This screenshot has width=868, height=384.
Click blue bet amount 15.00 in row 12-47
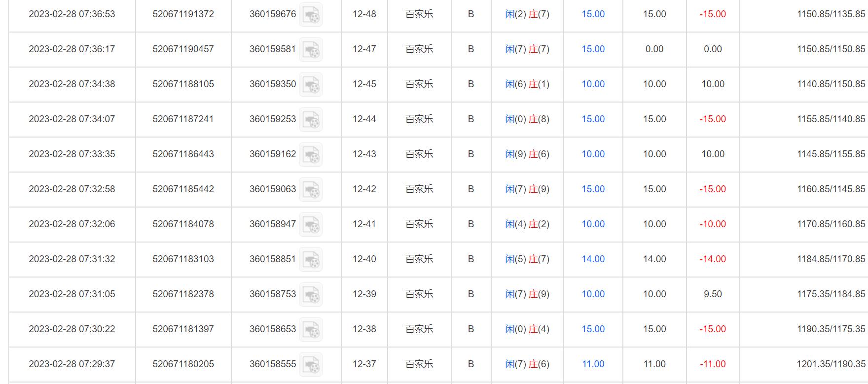[x=593, y=49]
